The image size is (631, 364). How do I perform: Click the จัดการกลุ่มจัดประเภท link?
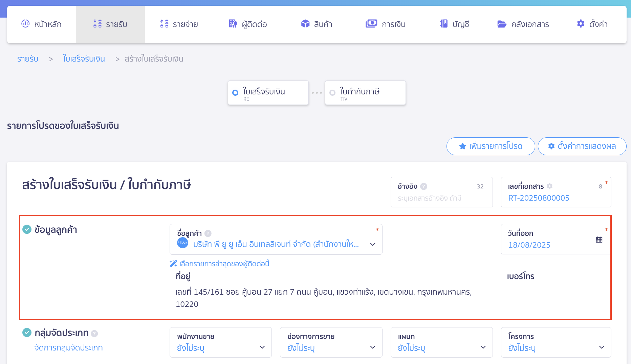[69, 348]
